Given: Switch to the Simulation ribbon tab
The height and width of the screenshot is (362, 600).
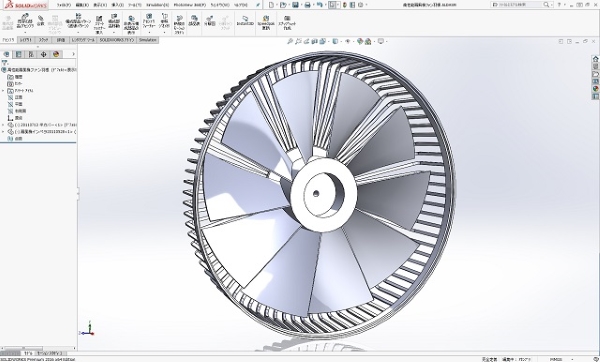Looking at the screenshot, I should point(148,40).
